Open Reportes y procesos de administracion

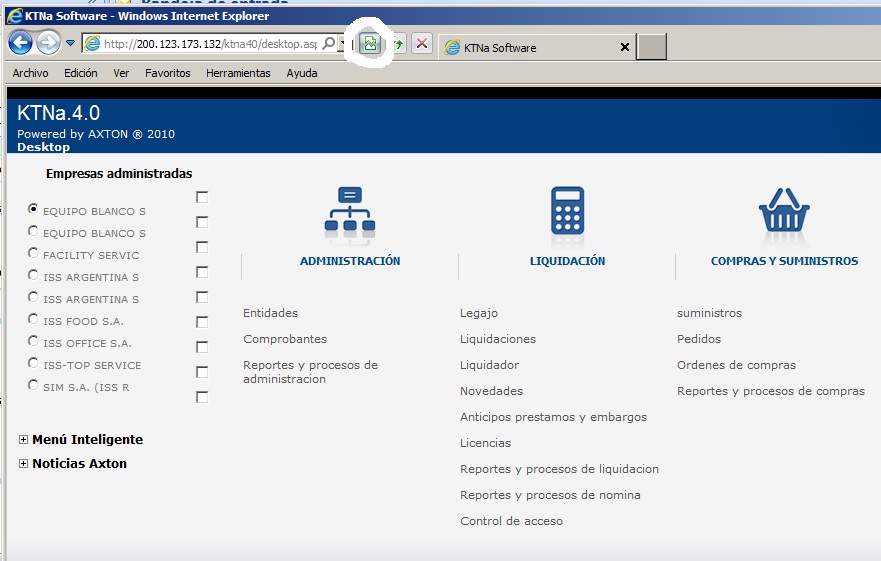310,372
